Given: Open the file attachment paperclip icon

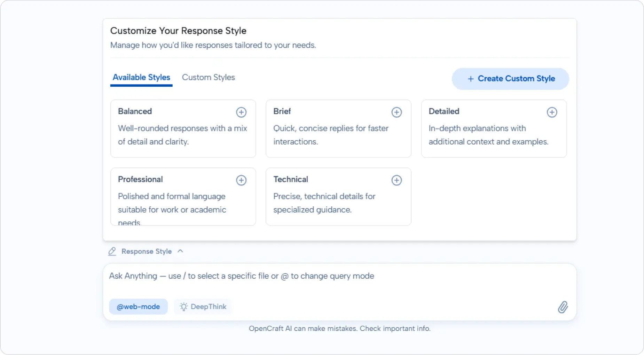Looking at the screenshot, I should coord(563,307).
